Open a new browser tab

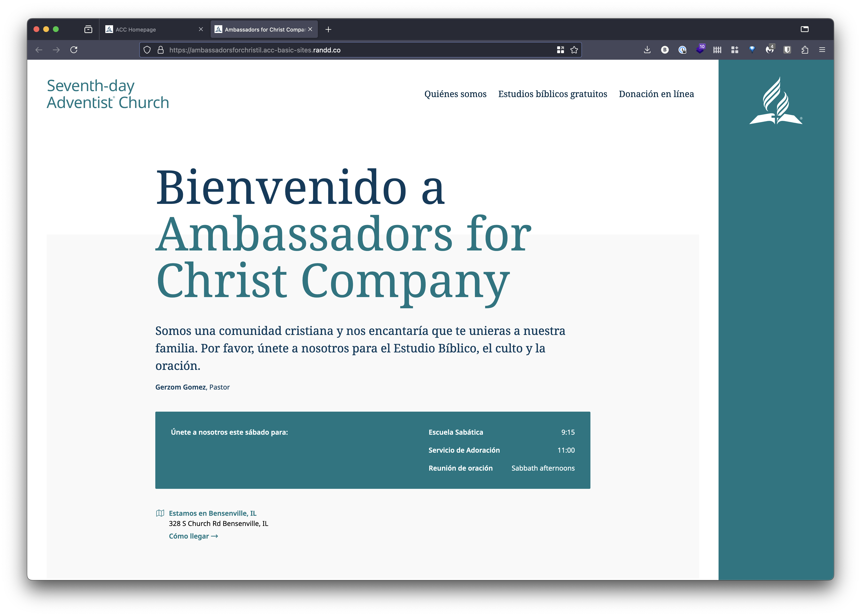coord(329,29)
